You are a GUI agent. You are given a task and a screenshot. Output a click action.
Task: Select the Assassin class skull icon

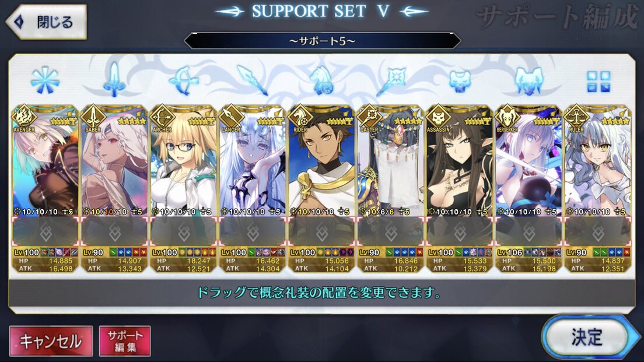[x=460, y=81]
